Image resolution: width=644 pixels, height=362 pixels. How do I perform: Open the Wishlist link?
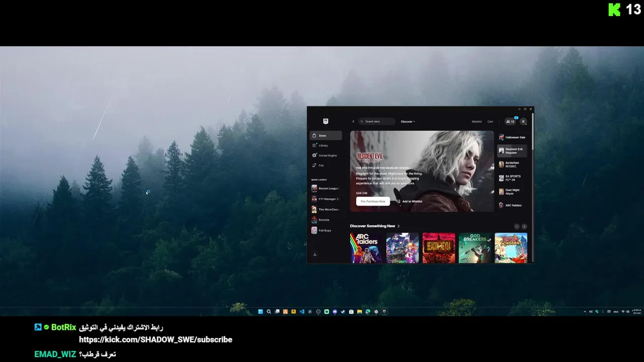click(x=476, y=121)
